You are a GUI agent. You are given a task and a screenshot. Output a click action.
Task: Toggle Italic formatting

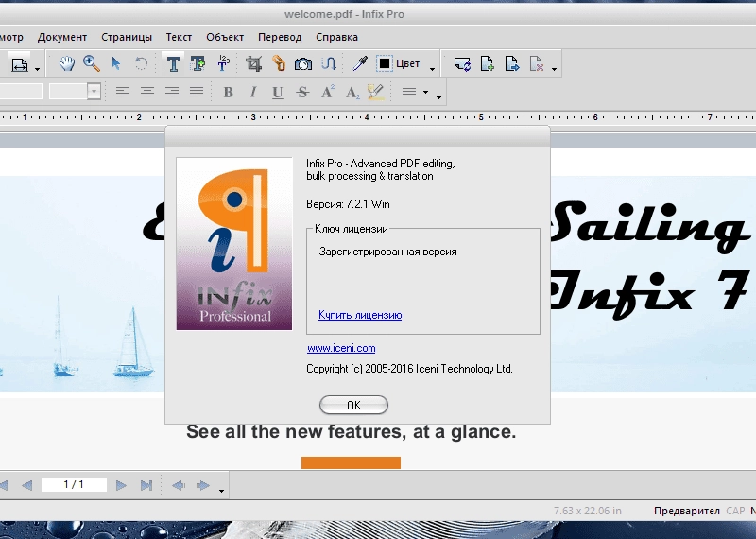[252, 92]
